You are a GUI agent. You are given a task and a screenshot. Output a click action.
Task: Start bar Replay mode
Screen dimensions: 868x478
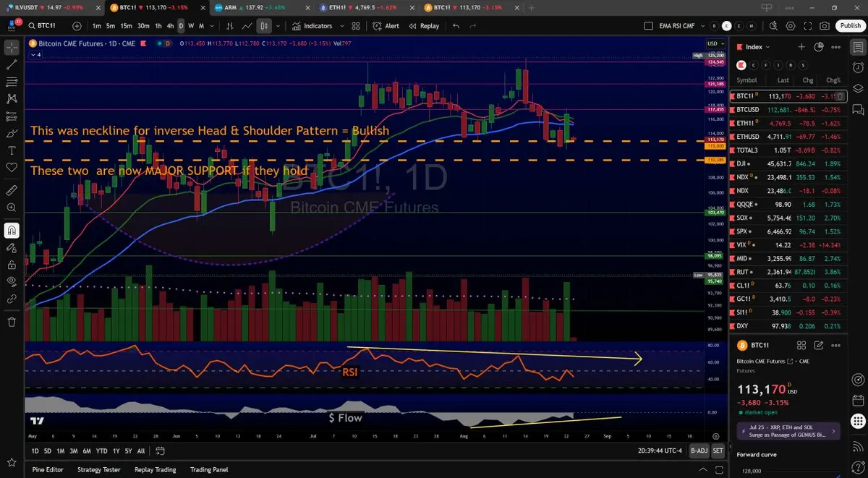click(x=424, y=26)
